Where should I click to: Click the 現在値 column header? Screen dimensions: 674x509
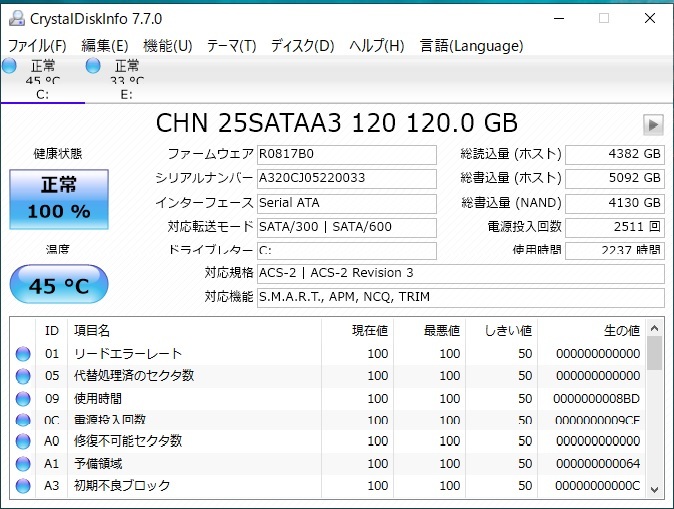[x=357, y=331]
